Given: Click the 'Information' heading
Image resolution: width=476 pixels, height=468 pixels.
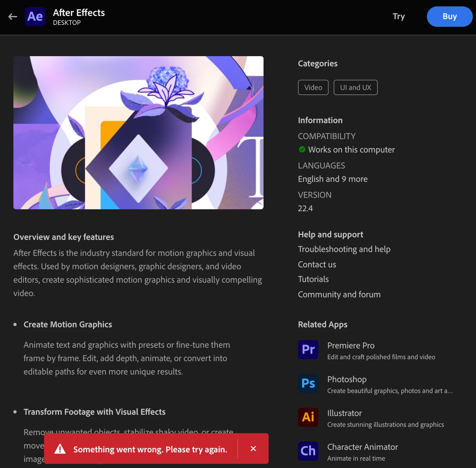Looking at the screenshot, I should click(x=320, y=120).
